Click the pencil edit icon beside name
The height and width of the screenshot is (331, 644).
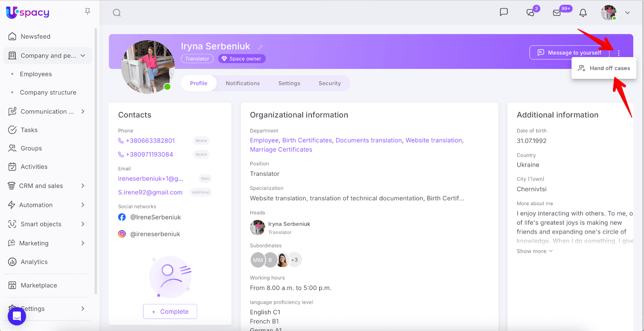click(260, 47)
